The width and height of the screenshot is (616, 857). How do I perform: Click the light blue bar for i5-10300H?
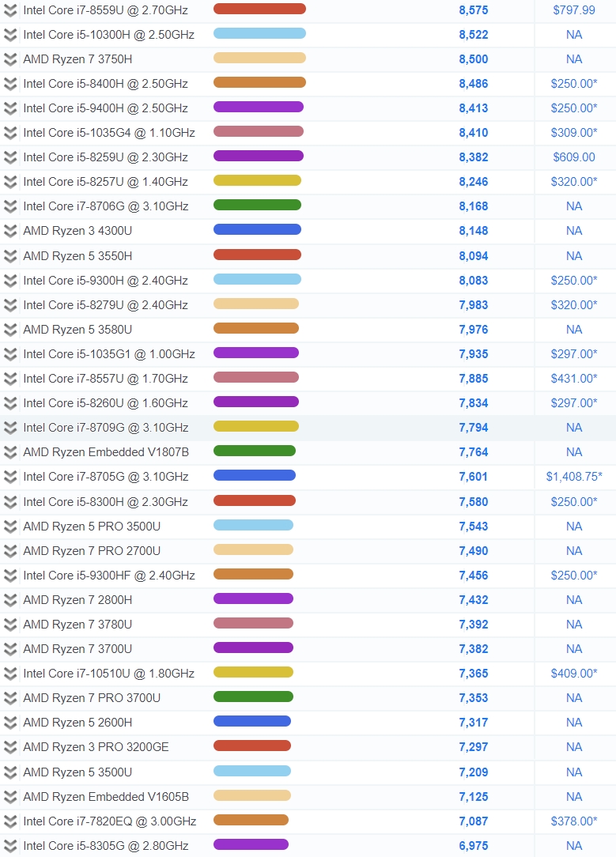click(x=259, y=33)
